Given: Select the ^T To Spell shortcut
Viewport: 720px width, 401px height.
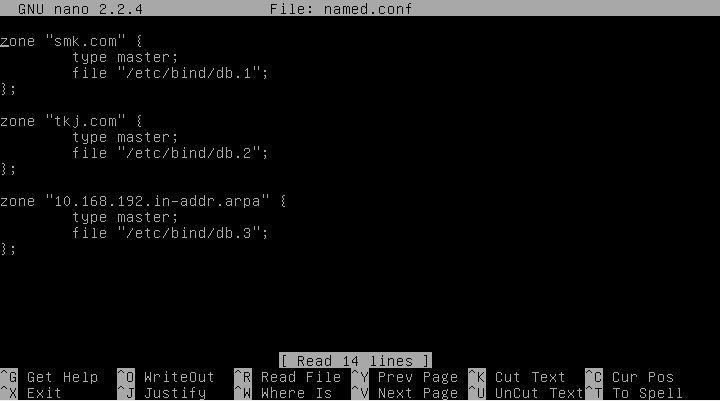Looking at the screenshot, I should (634, 393).
